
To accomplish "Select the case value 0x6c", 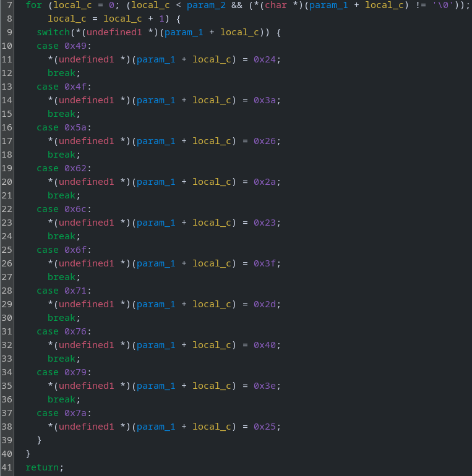I will click(75, 209).
